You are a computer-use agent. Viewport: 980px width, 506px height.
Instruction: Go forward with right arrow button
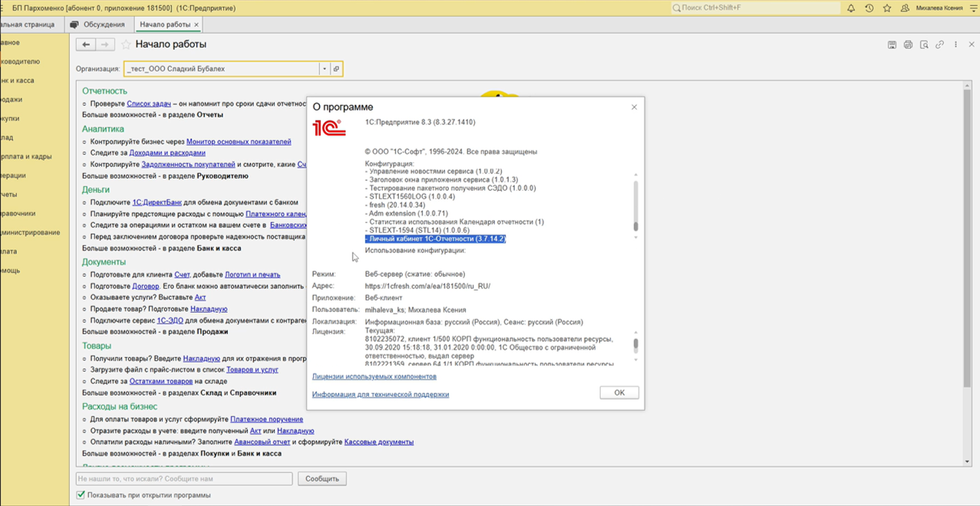tap(105, 44)
